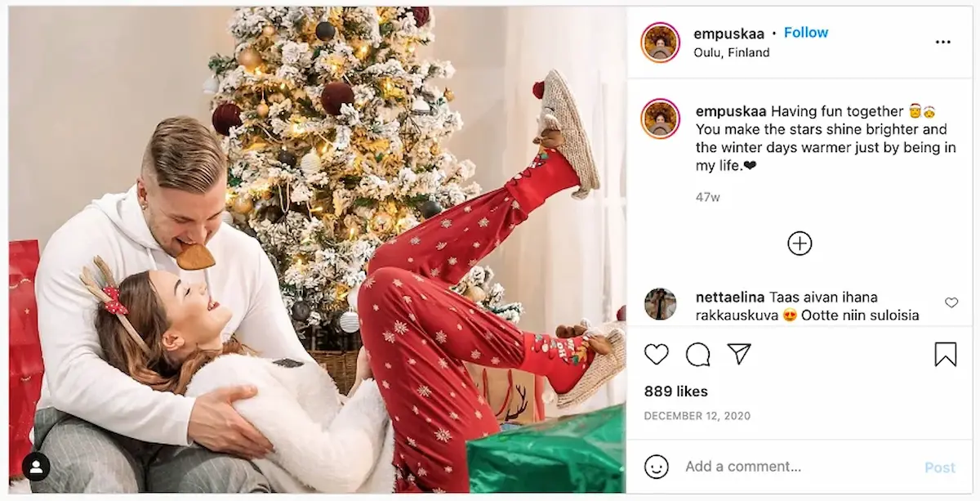Toggle Follow on empuskaa's profile
The image size is (980, 501).
[x=805, y=32]
